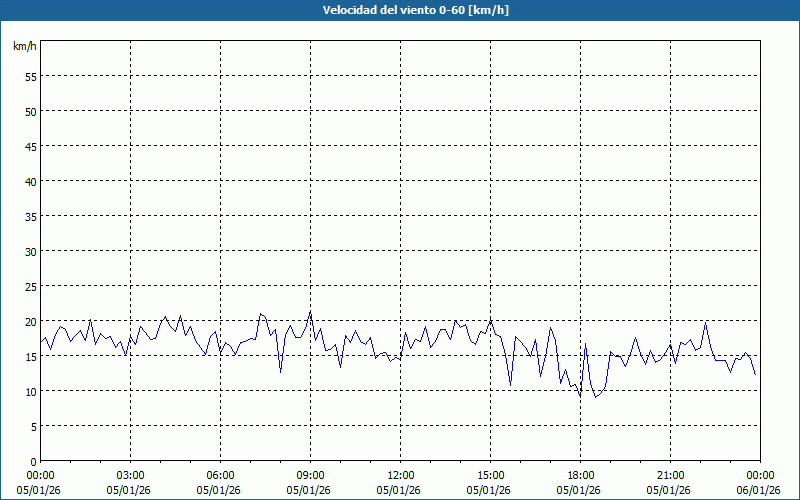This screenshot has width=800, height=500.
Task: Click the 06/01/26 date label
Action: pyautogui.click(x=759, y=490)
